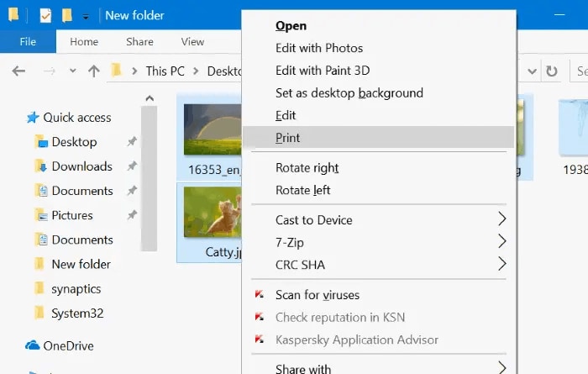Click the OneDrive cloud icon

click(x=33, y=345)
